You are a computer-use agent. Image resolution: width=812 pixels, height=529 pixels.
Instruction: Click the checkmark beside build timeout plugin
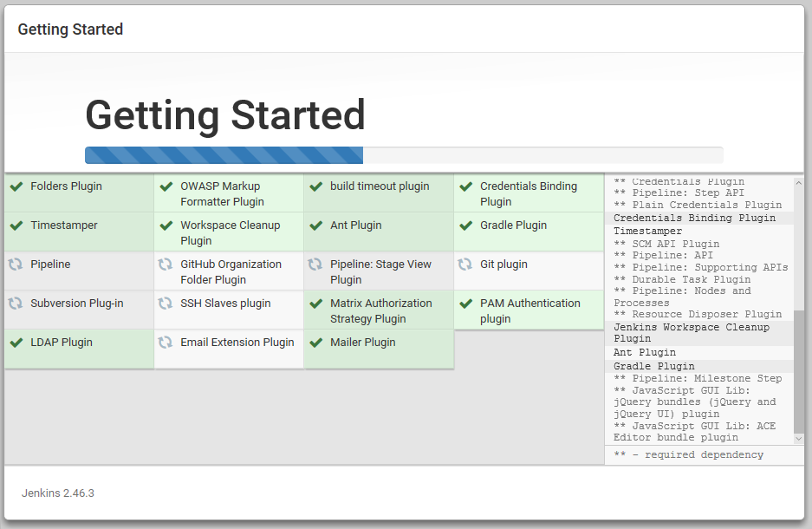pos(316,186)
